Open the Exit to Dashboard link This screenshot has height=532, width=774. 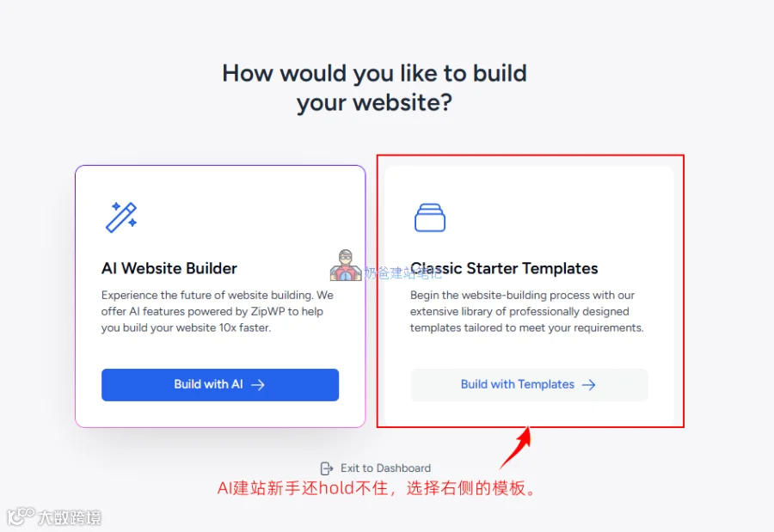click(376, 468)
